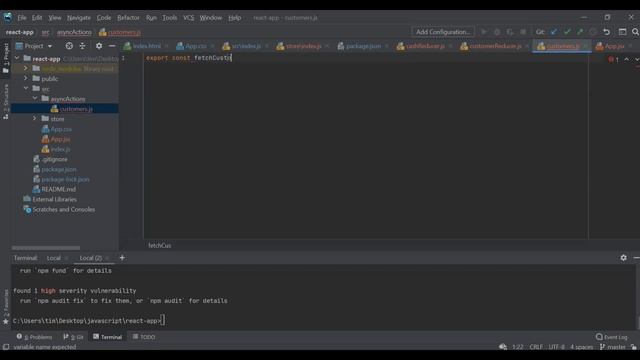
Task: Switch to the Local terminal tab
Action: coord(53,258)
